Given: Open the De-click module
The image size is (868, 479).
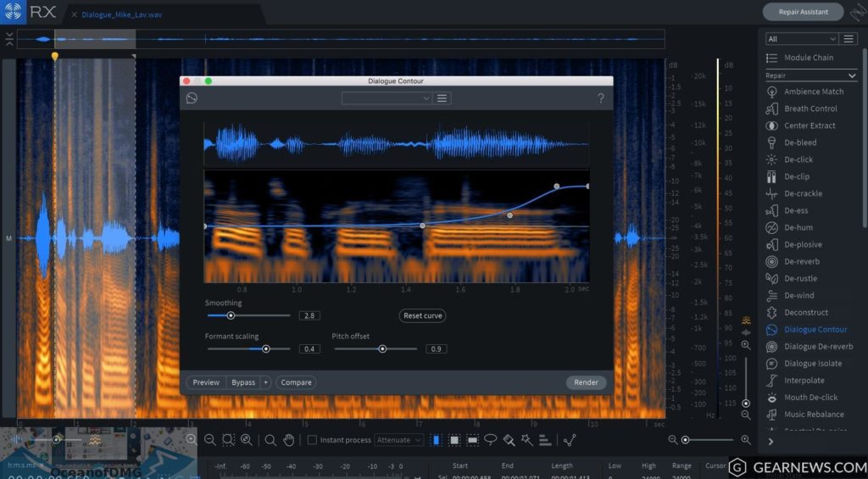Looking at the screenshot, I should point(790,159).
